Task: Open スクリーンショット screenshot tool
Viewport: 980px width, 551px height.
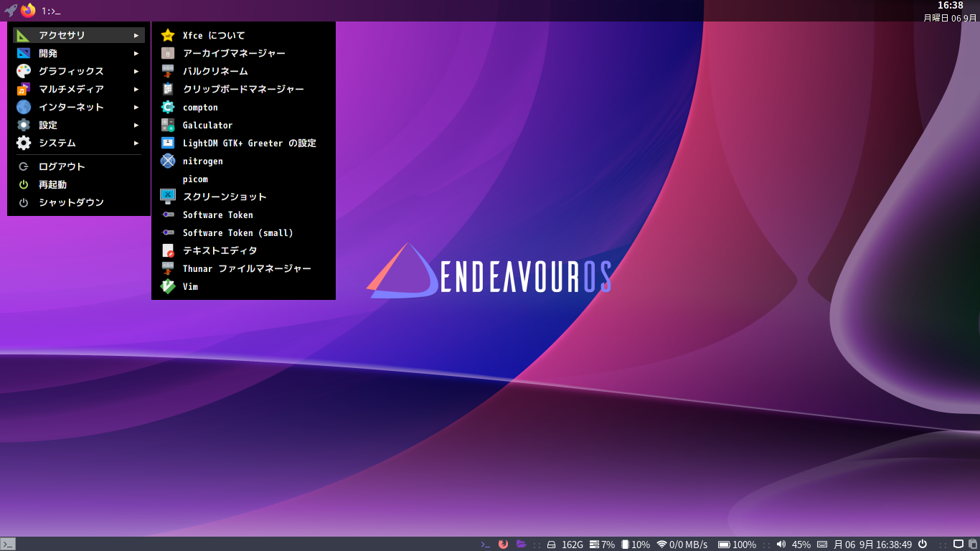Action: (243, 197)
